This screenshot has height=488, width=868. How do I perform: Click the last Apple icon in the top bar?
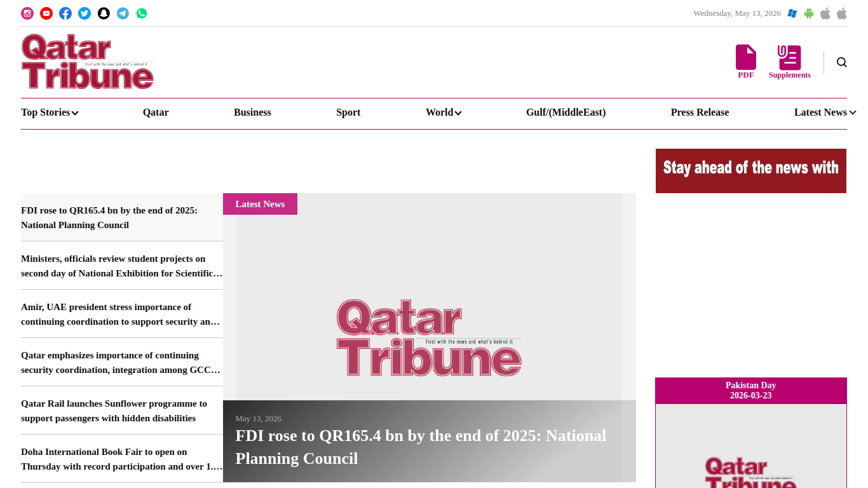(x=842, y=13)
